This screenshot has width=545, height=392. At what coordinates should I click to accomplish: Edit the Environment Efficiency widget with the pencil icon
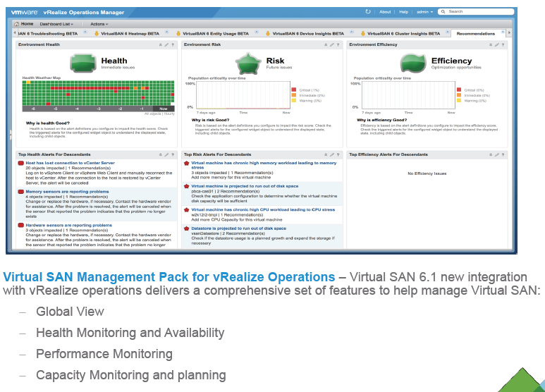click(497, 45)
